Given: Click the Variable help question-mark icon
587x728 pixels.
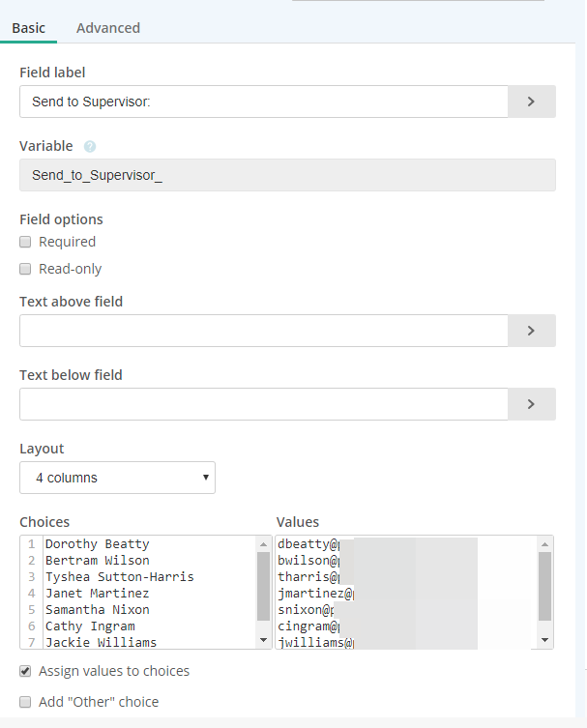Looking at the screenshot, I should [90, 147].
